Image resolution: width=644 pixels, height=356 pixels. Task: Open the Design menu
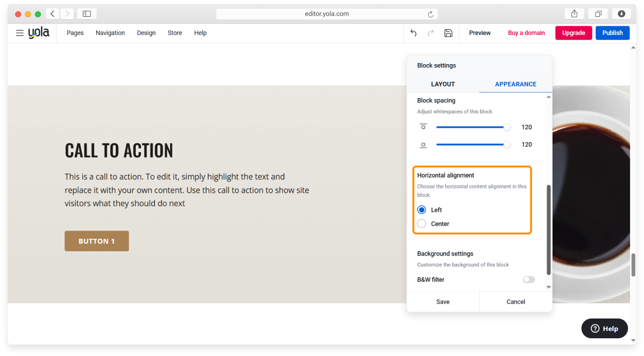tap(146, 33)
